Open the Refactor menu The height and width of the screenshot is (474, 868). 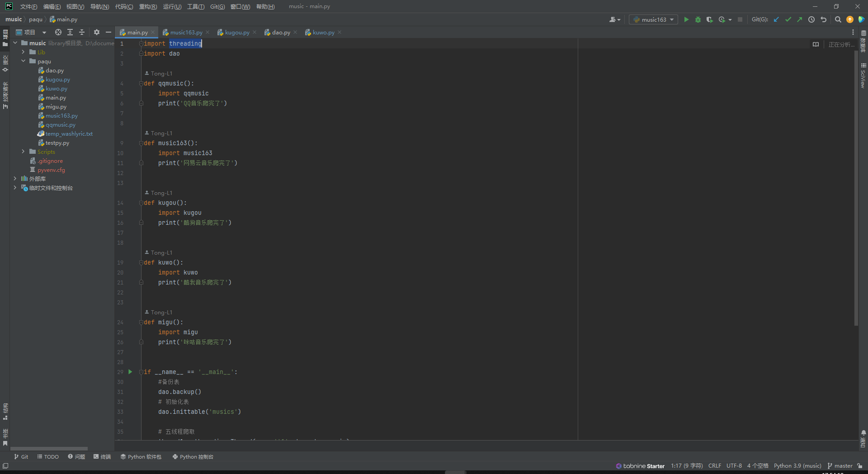148,6
